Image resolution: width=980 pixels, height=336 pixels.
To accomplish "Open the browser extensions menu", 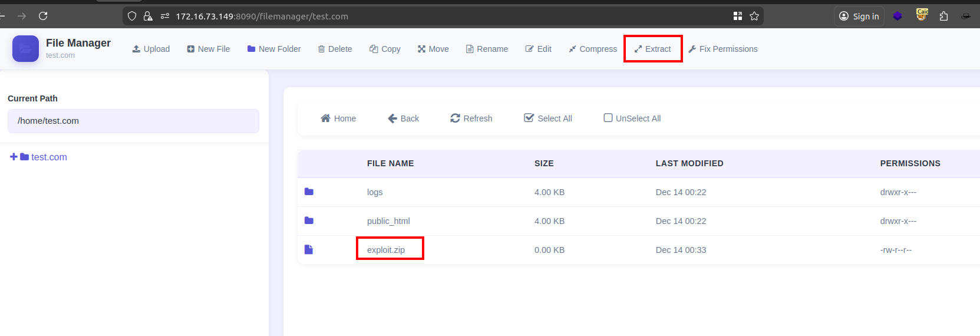I will point(943,16).
